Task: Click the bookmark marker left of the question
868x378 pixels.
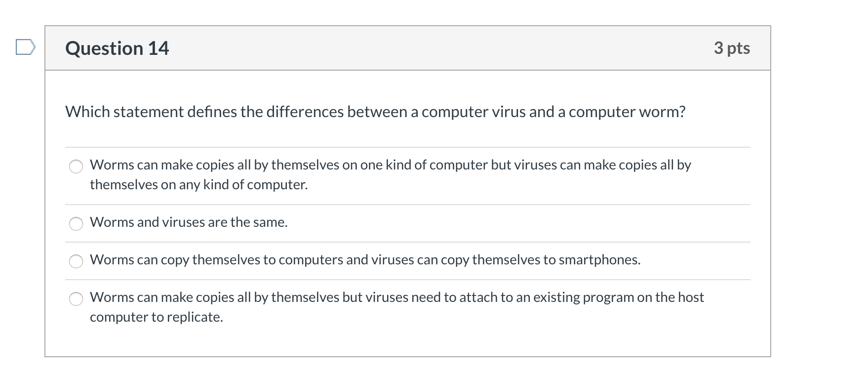Action: pos(25,47)
